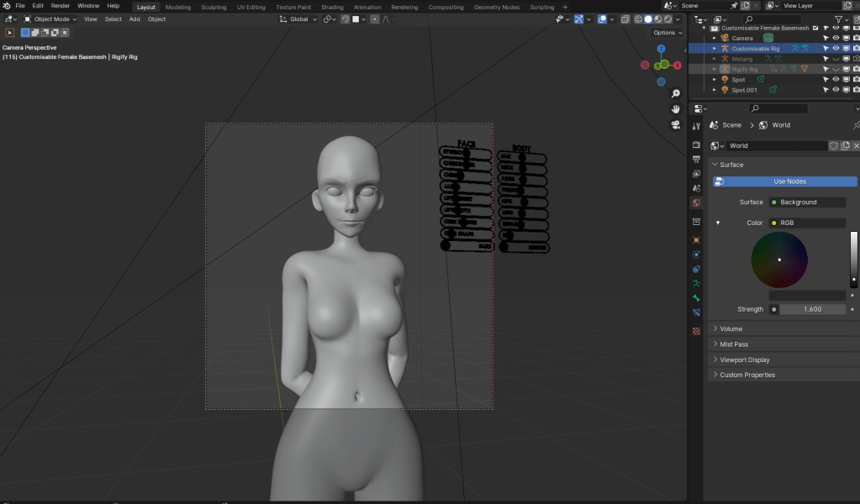This screenshot has width=860, height=504.
Task: Click inside the world color wheel
Action: tap(779, 260)
